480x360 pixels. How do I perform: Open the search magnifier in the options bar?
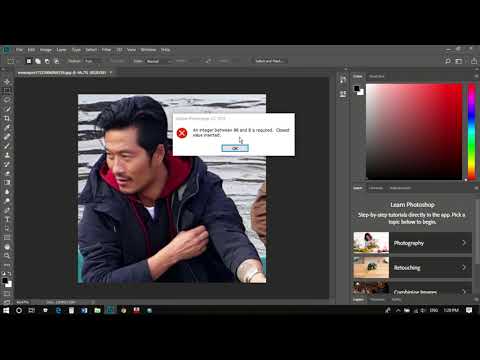click(448, 61)
